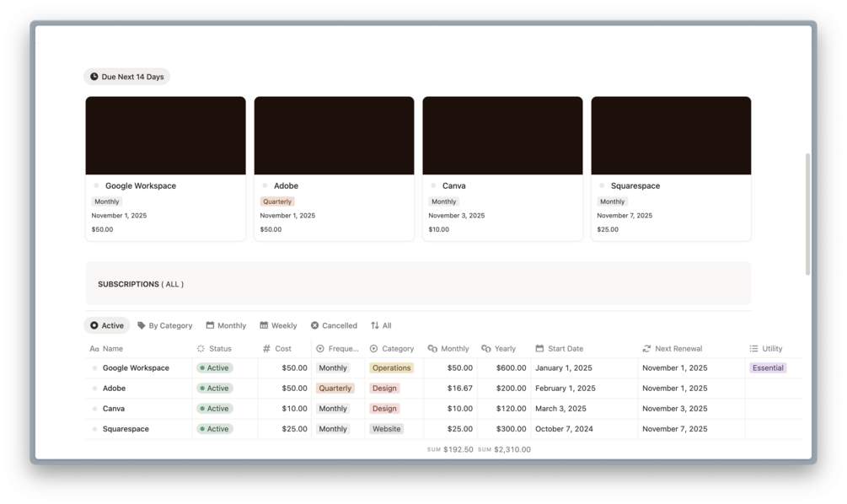Viewport: 847px width, 504px height.
Task: Open the Operations category tag
Action: click(392, 367)
